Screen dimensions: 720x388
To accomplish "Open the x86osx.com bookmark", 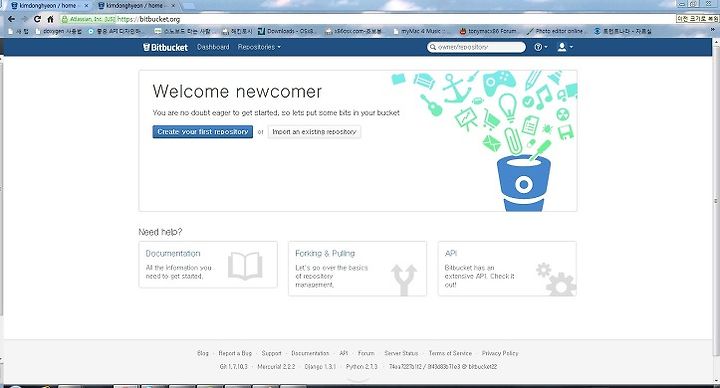I will click(354, 31).
